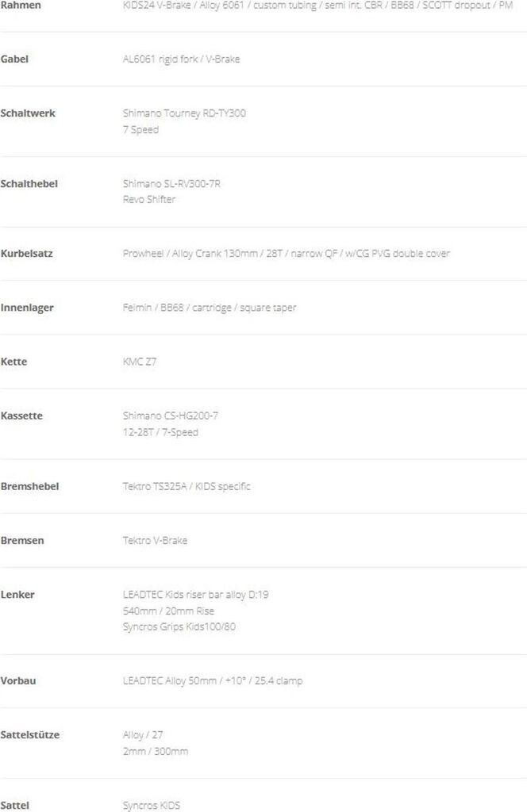Select the Bremshebel label
The width and height of the screenshot is (527, 812).
click(29, 486)
